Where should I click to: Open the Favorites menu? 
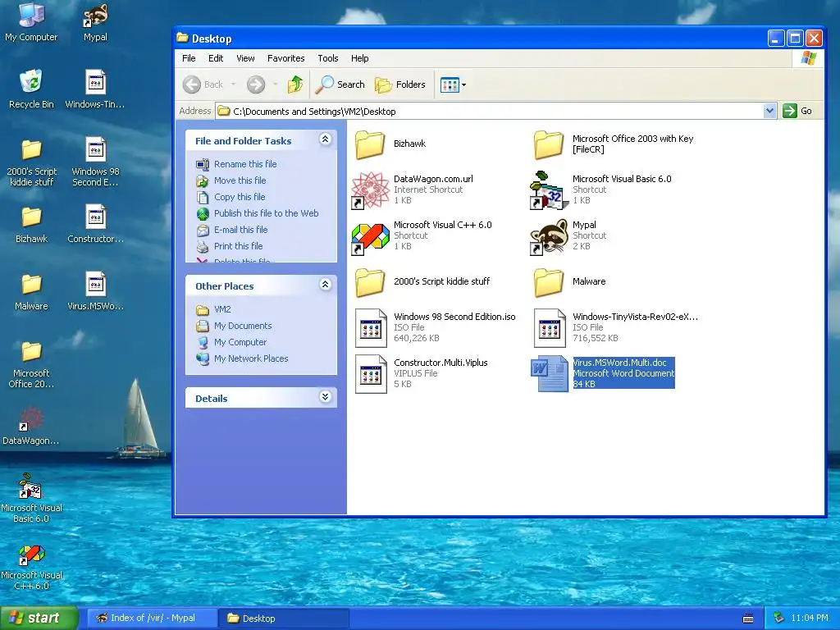point(286,58)
